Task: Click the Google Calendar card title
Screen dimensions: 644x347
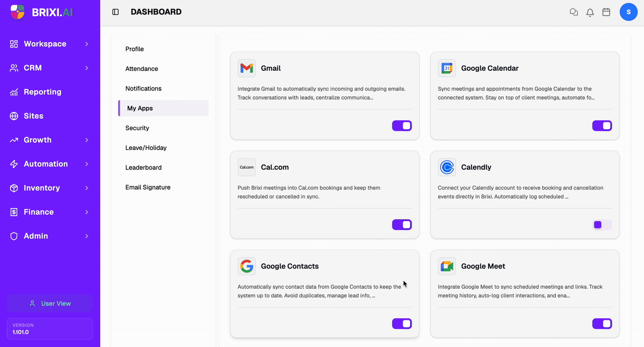Action: [x=490, y=68]
